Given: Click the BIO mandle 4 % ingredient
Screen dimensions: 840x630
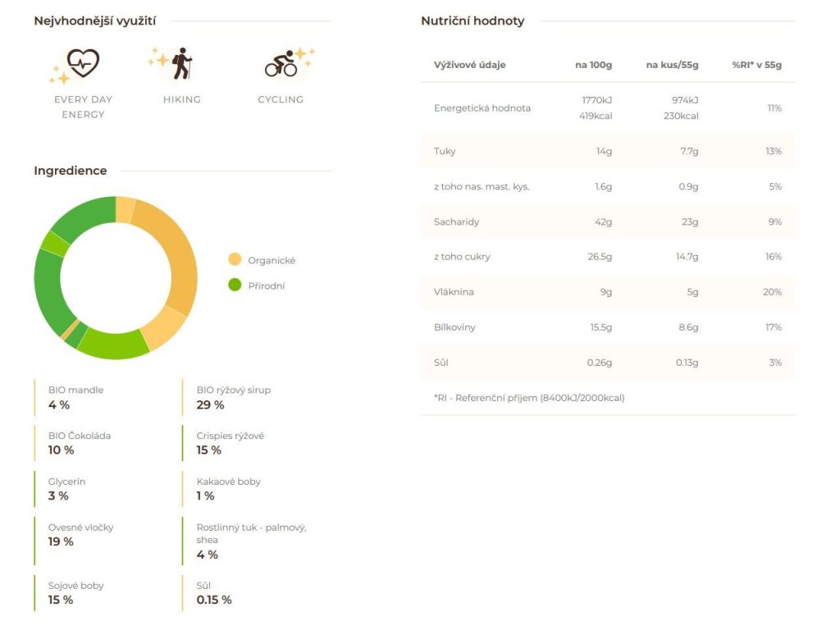Looking at the screenshot, I should pos(75,398).
